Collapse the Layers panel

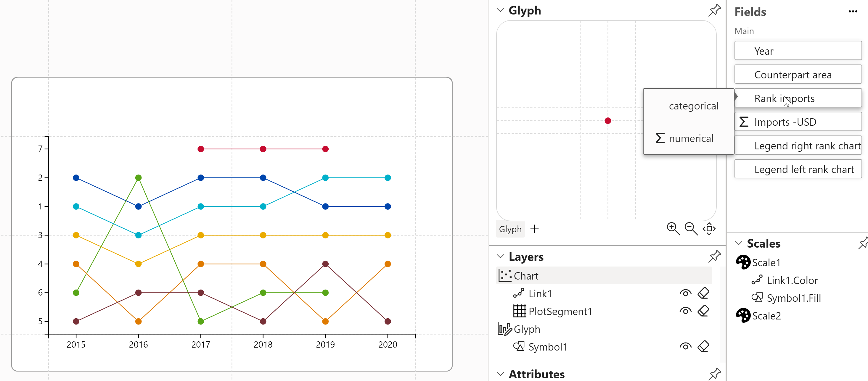pyautogui.click(x=500, y=256)
